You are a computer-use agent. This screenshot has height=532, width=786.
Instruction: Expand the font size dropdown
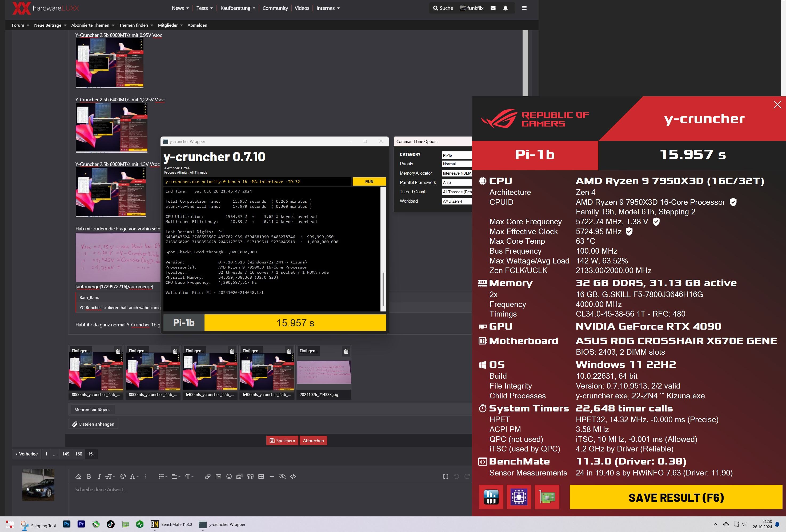(x=110, y=476)
